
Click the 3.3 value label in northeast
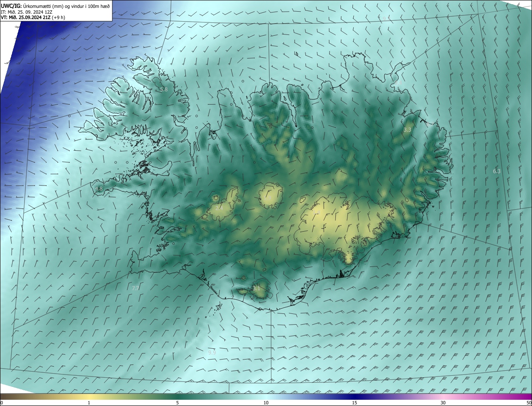click(x=407, y=130)
